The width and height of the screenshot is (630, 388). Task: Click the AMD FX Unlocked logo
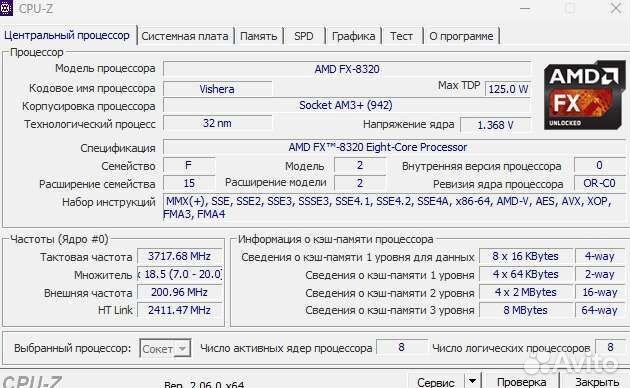[585, 95]
